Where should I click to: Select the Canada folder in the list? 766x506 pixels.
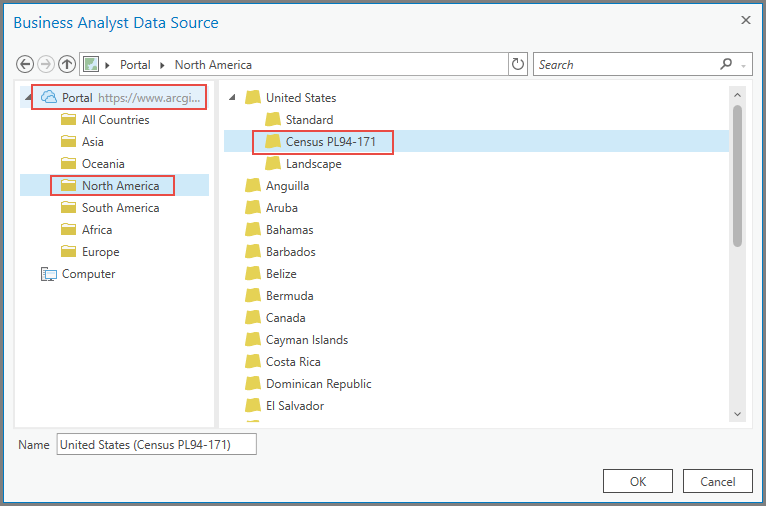[x=286, y=318]
